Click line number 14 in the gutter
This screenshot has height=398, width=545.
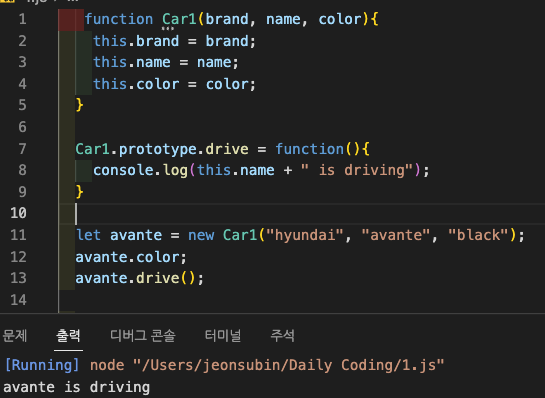click(x=18, y=300)
